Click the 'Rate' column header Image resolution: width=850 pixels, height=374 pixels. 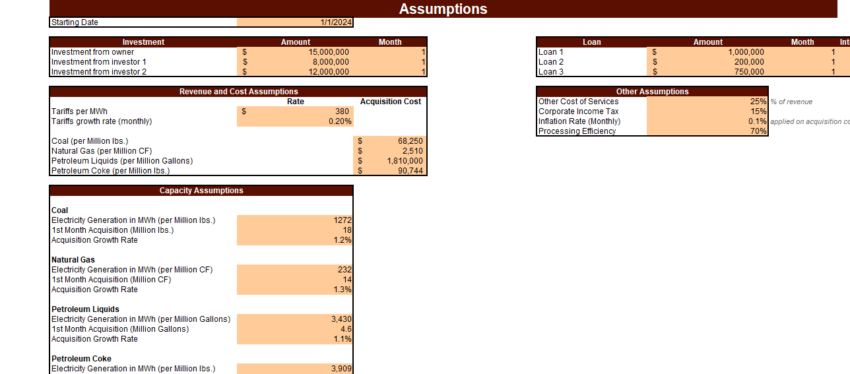coord(295,101)
